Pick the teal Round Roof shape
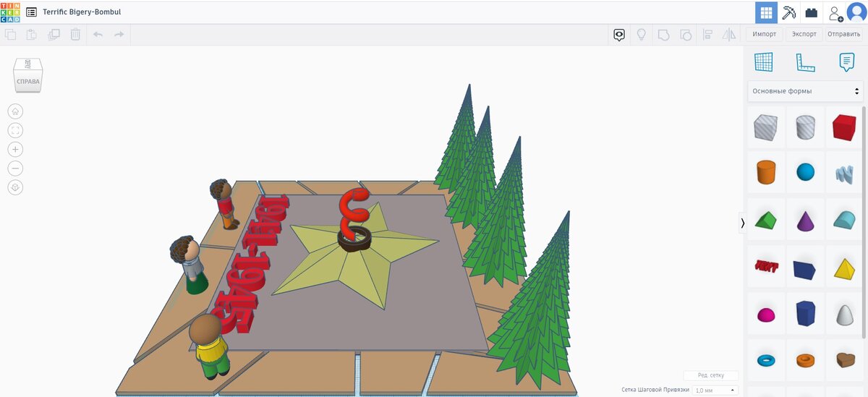The image size is (868, 397). coord(844,220)
